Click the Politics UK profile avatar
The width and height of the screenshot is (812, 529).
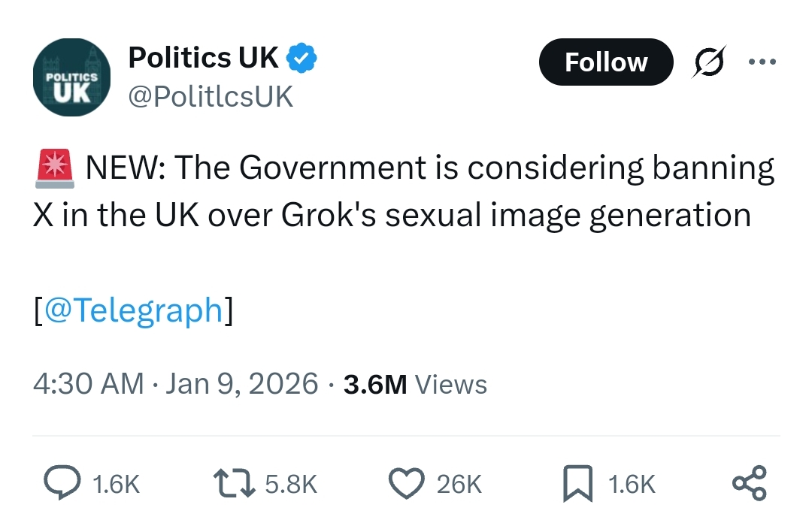pyautogui.click(x=71, y=77)
